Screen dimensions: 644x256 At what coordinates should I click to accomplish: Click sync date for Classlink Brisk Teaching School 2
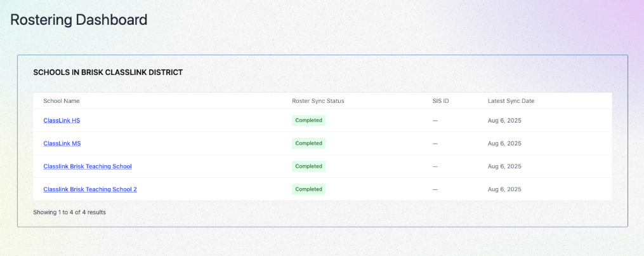pos(504,189)
